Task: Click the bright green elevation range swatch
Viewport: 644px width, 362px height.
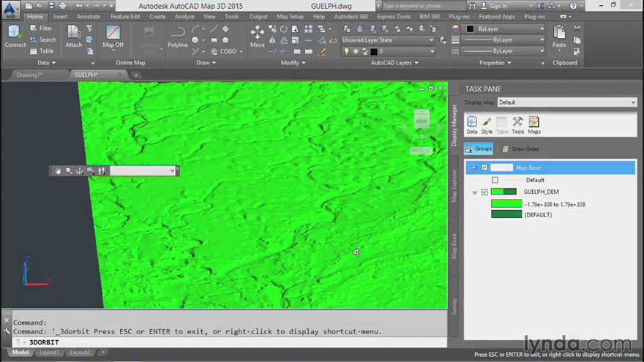Action: 506,203
